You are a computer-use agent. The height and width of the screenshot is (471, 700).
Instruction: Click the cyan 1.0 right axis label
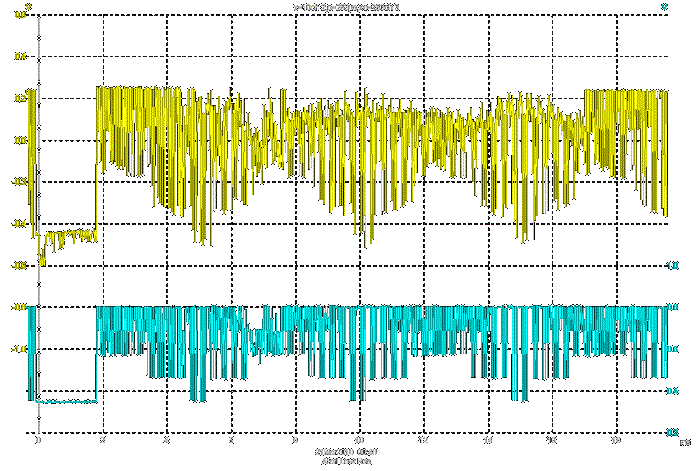673,266
